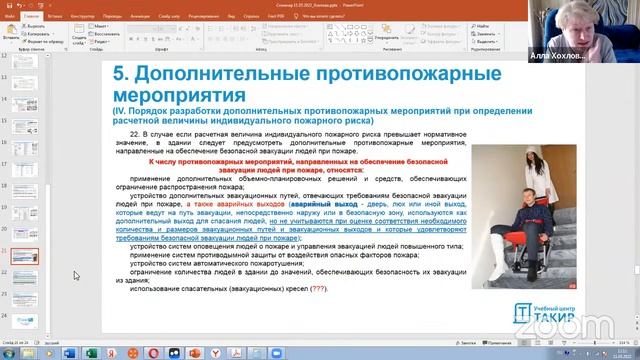Click Cut (Вырезать) in the clipboard group

click(x=34, y=26)
